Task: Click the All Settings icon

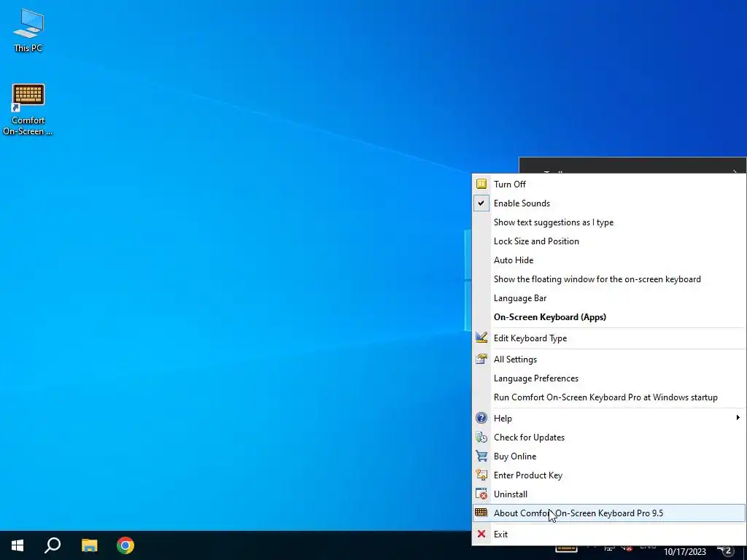Action: [481, 359]
